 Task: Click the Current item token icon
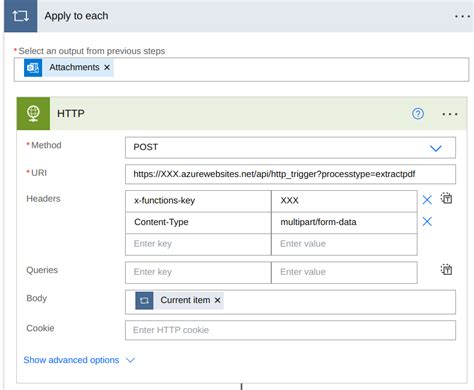pos(144,300)
